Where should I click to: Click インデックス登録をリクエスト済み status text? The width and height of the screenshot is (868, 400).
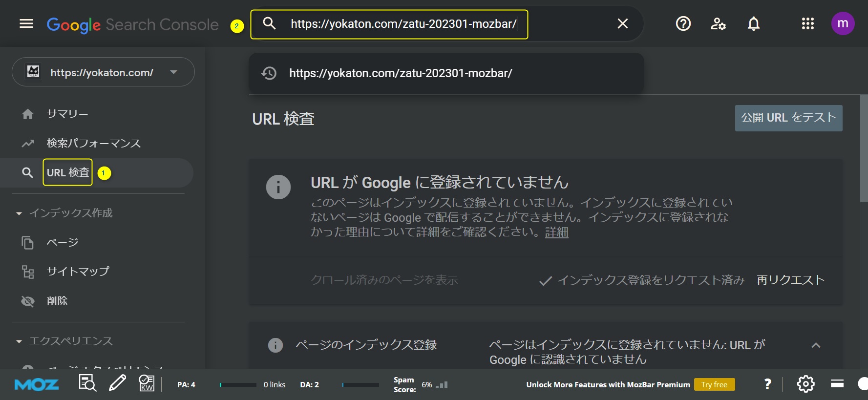pyautogui.click(x=651, y=280)
